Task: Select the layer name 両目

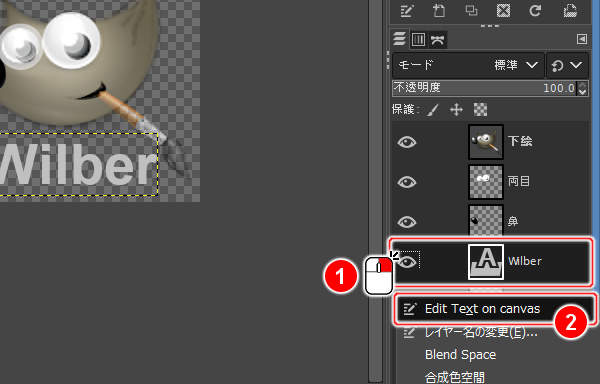Action: click(519, 181)
